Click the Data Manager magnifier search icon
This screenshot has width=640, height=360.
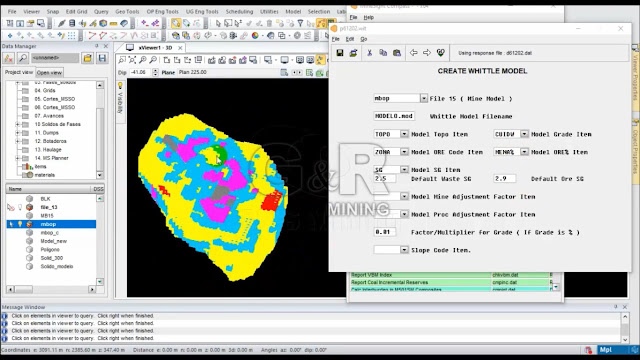[x=23, y=58]
